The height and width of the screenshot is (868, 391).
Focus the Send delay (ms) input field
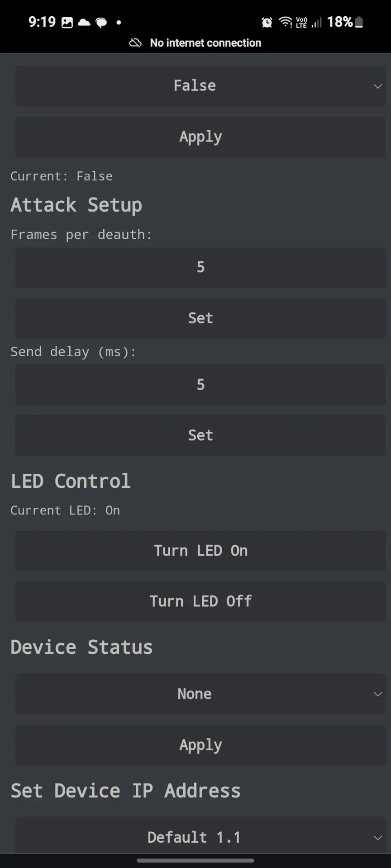coord(200,385)
